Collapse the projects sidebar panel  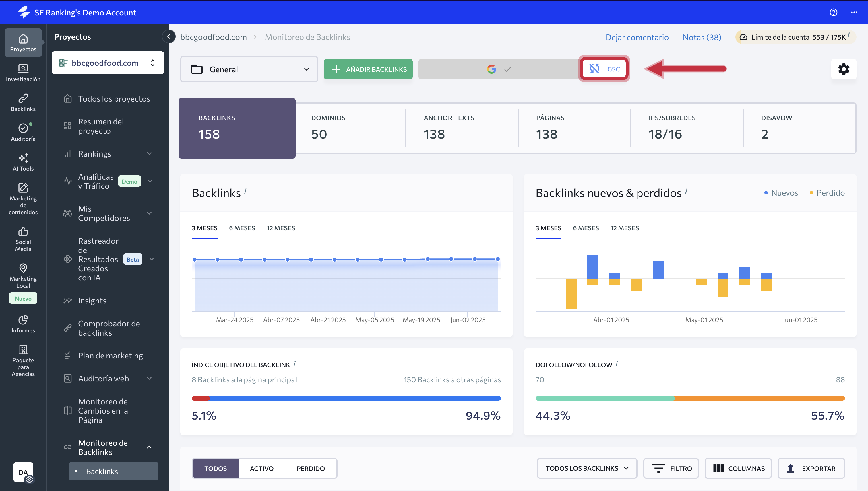click(169, 36)
